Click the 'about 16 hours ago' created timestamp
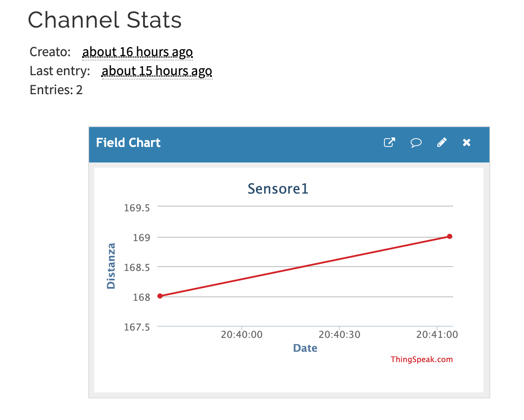The height and width of the screenshot is (420, 524). click(137, 52)
